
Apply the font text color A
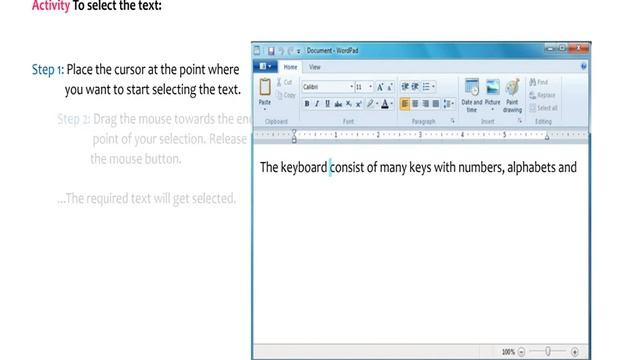pyautogui.click(x=384, y=104)
